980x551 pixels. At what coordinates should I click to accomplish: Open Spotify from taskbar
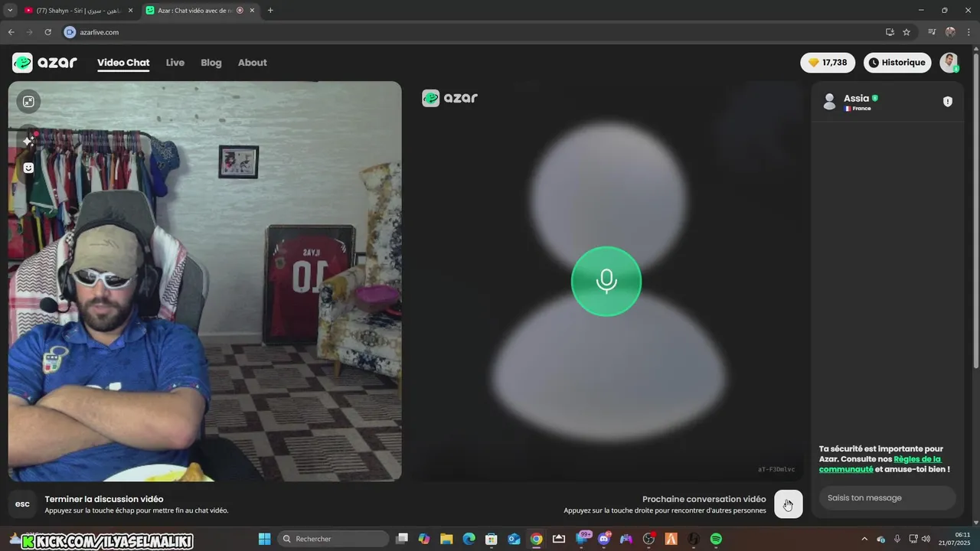tap(716, 539)
